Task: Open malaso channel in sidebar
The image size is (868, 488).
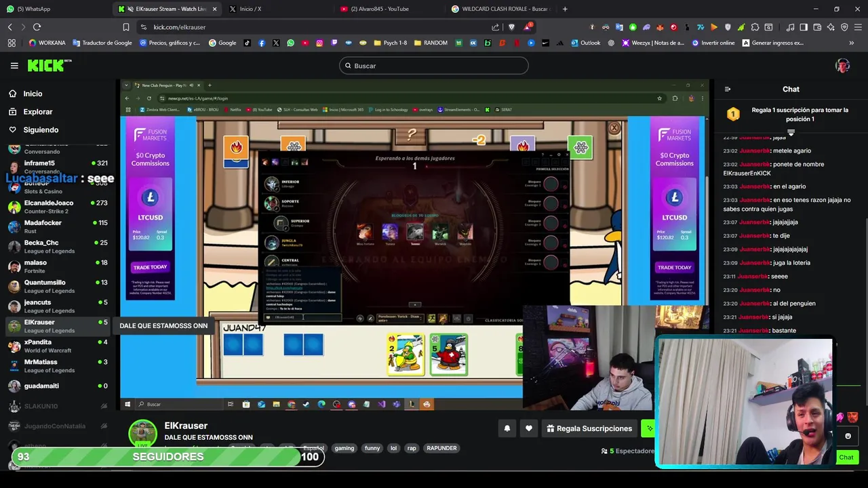Action: (58, 266)
